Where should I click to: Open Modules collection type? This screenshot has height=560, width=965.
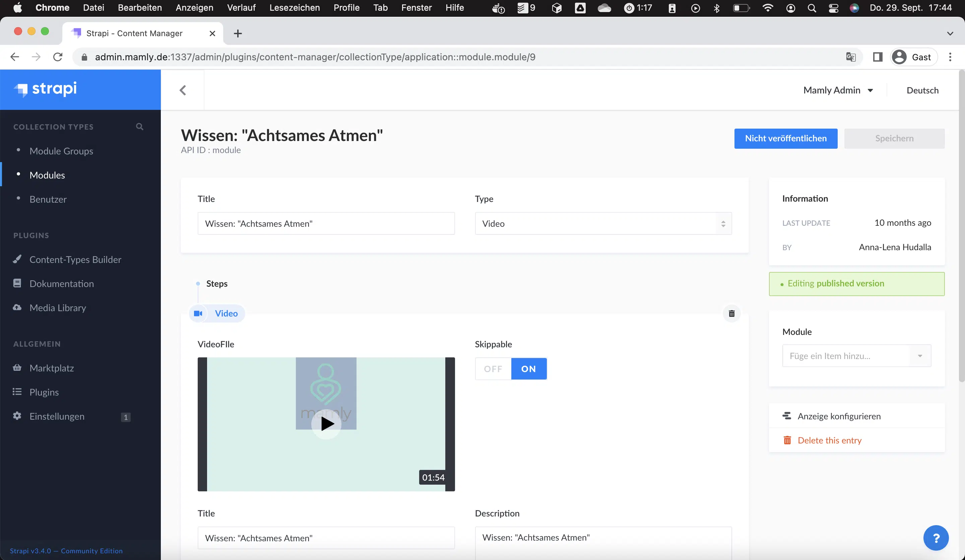tap(47, 175)
